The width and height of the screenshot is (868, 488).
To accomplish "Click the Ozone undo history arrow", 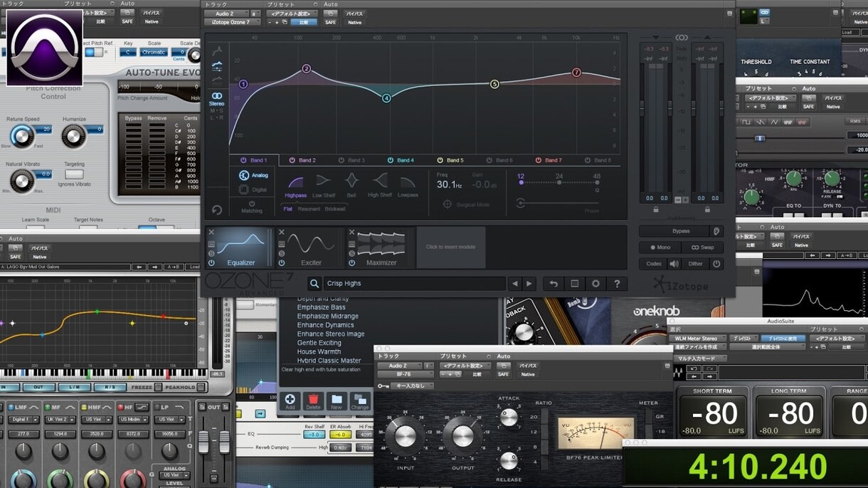I will tap(553, 284).
